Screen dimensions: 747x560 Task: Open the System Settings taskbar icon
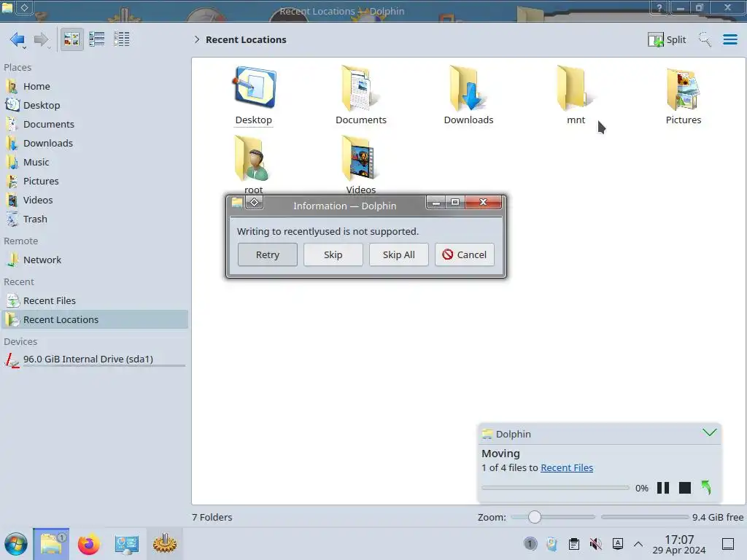[126, 544]
